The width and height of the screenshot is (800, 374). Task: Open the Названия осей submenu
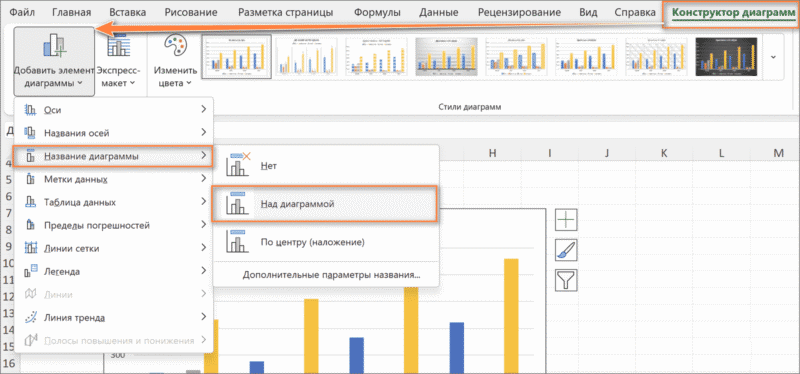114,133
